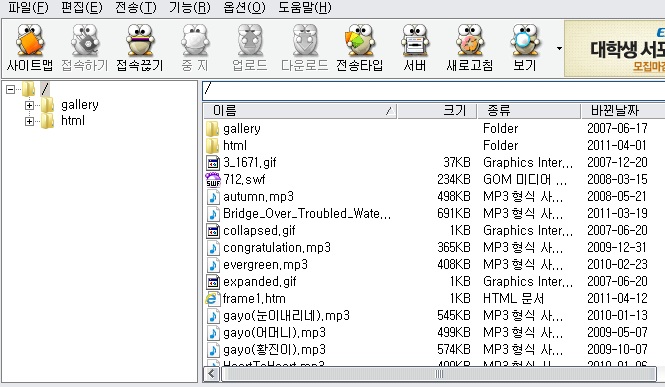Select the file evergreen.mp3 in the list

[x=265, y=264]
